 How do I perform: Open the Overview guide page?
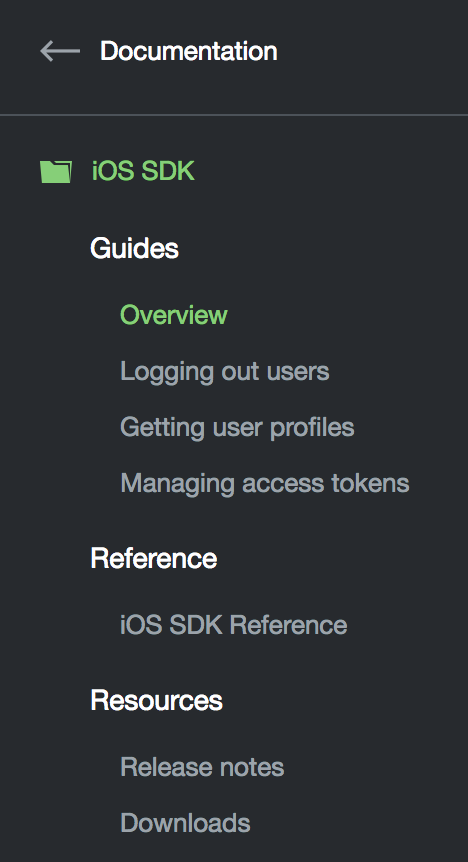click(x=174, y=315)
